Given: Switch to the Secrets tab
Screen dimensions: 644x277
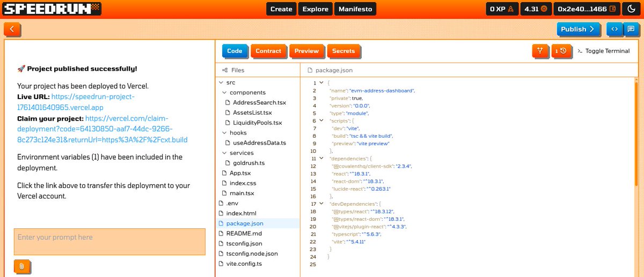Looking at the screenshot, I should pos(343,51).
